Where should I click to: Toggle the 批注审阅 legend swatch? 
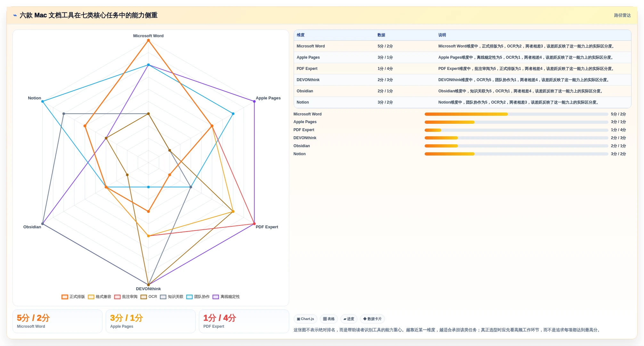pos(117,297)
